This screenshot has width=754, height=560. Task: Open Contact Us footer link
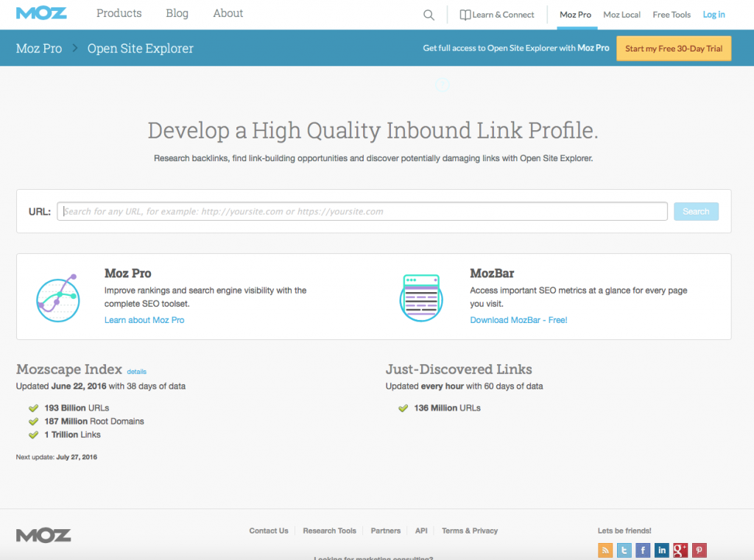coord(269,531)
